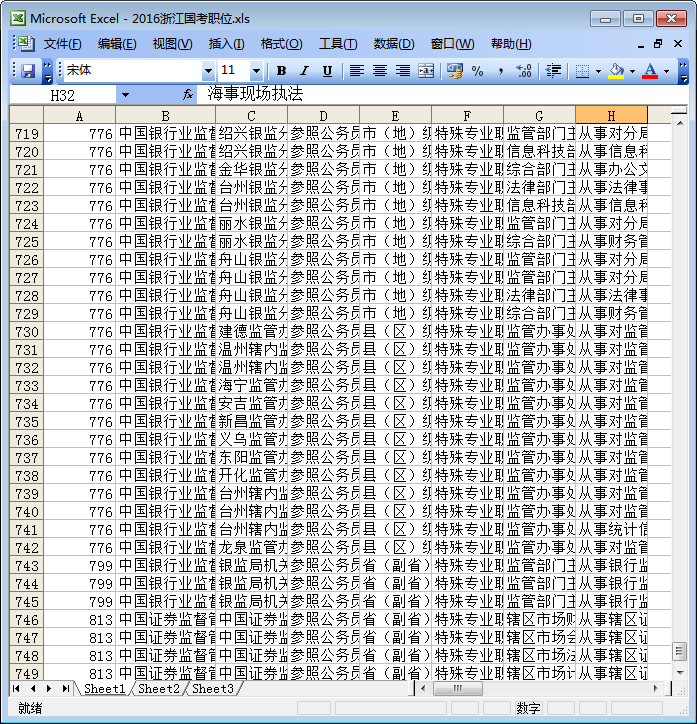This screenshot has height=724, width=697.
Task: Click Increase Decimal icon
Action: point(524,71)
